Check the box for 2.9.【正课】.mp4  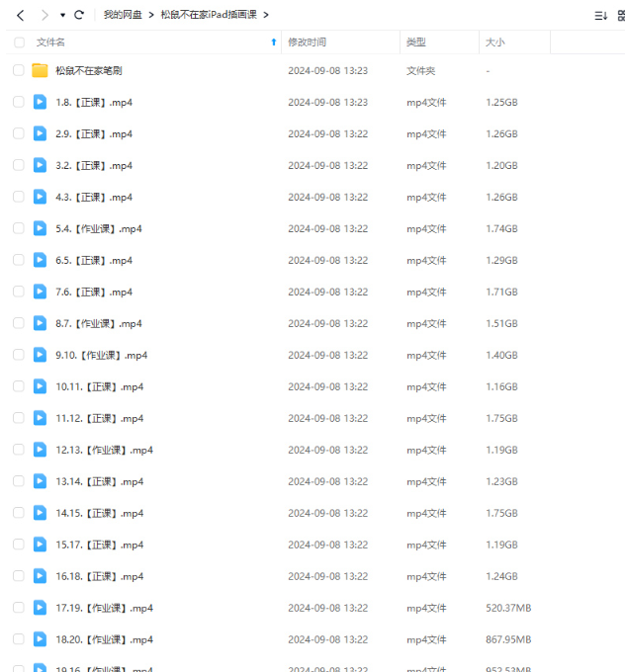(19, 133)
